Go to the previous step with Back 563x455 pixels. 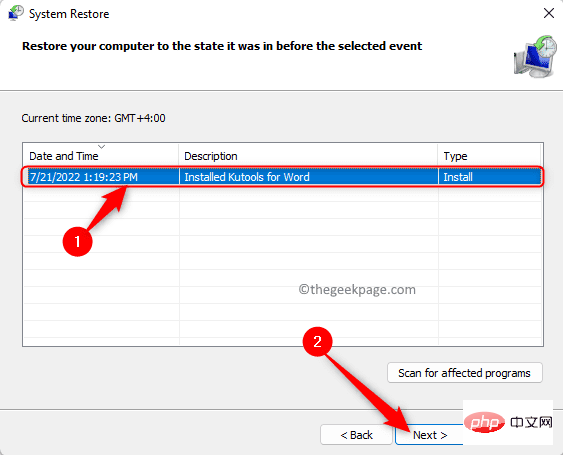[356, 435]
